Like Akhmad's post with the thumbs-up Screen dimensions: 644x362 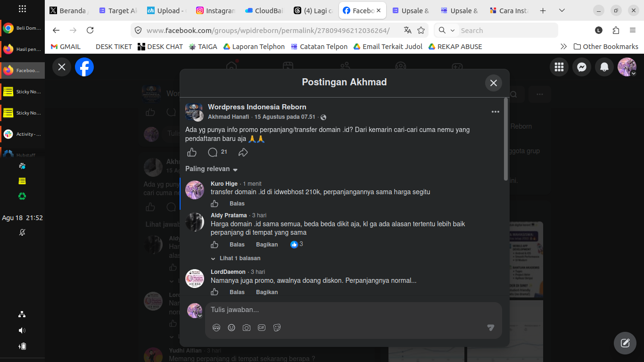192,152
